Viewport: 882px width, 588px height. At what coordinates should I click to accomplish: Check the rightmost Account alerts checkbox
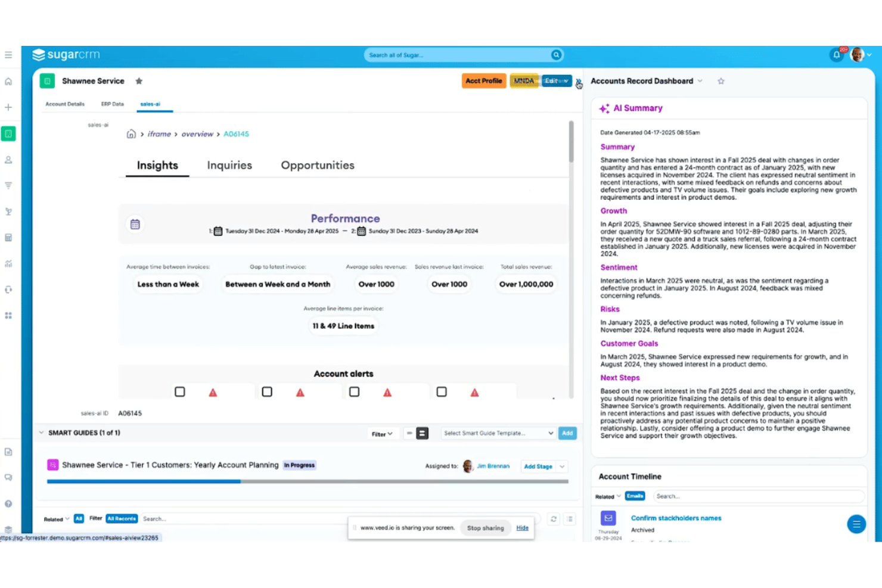coord(442,392)
